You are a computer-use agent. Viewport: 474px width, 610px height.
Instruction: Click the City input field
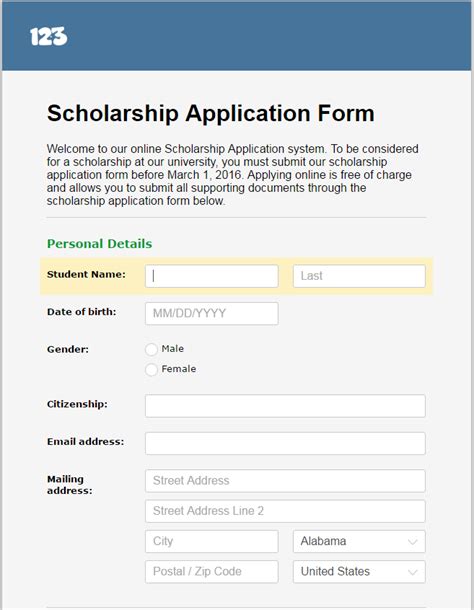[x=212, y=541]
